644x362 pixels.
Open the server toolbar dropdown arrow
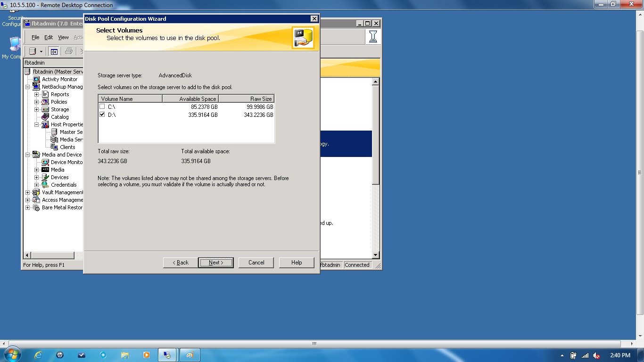click(41, 51)
